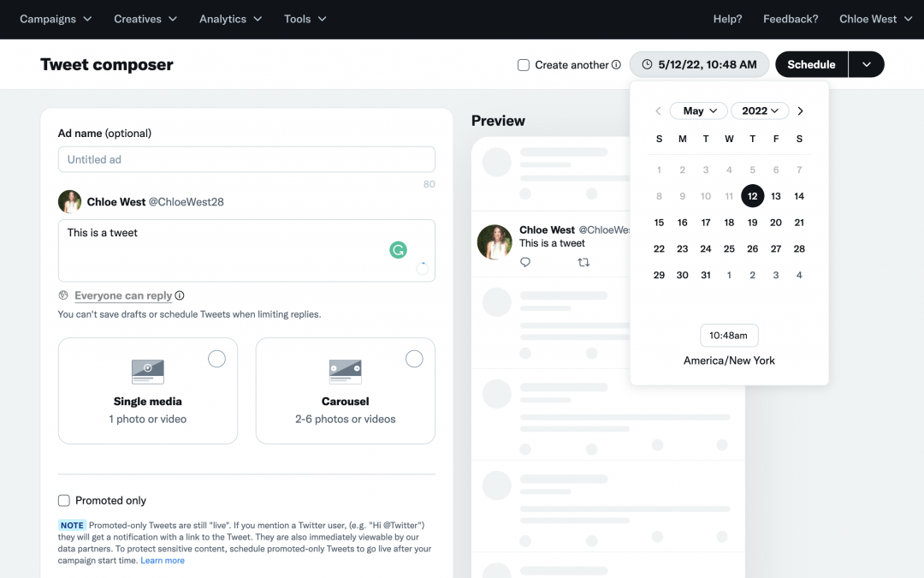This screenshot has width=924, height=578.
Task: Check the Create another checkbox
Action: click(x=524, y=65)
